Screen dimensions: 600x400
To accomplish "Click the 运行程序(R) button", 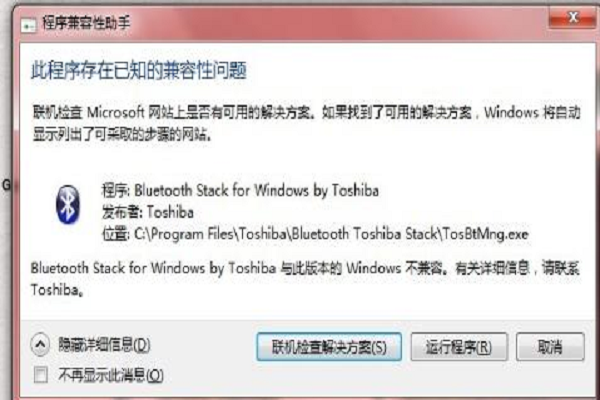I will coord(459,347).
